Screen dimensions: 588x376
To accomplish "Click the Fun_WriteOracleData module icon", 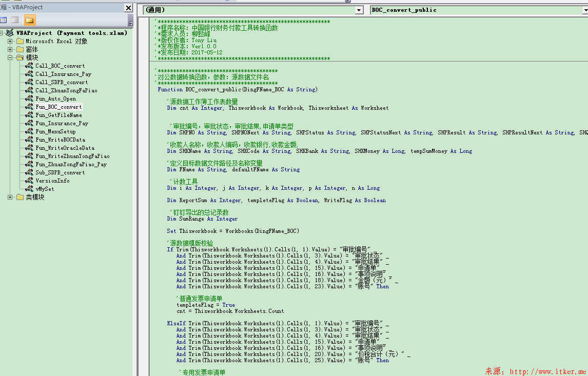I will click(x=29, y=148).
